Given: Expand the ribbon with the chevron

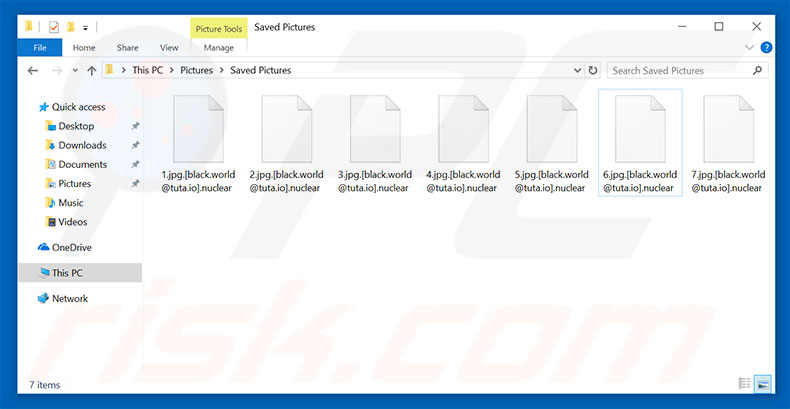Looking at the screenshot, I should [749, 48].
